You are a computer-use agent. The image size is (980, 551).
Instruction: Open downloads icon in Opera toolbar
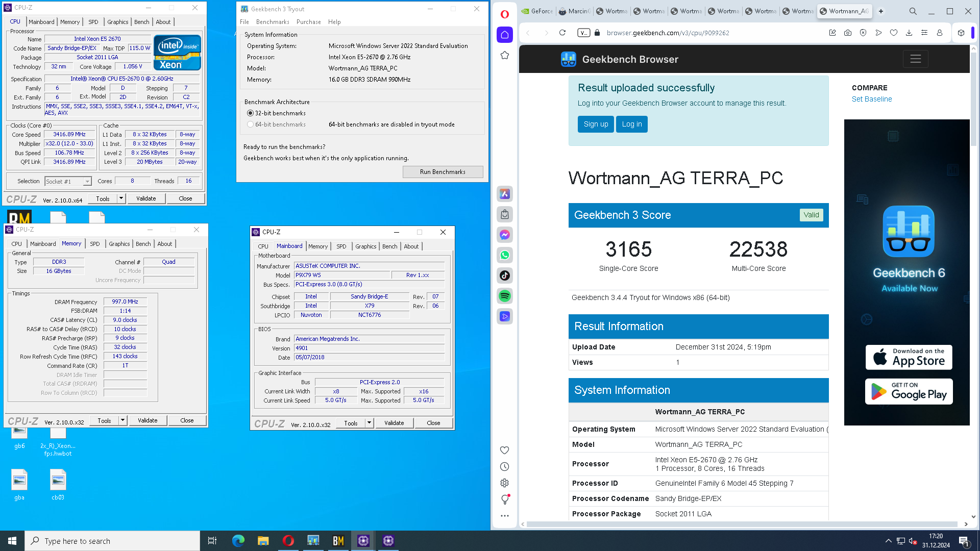[909, 33]
